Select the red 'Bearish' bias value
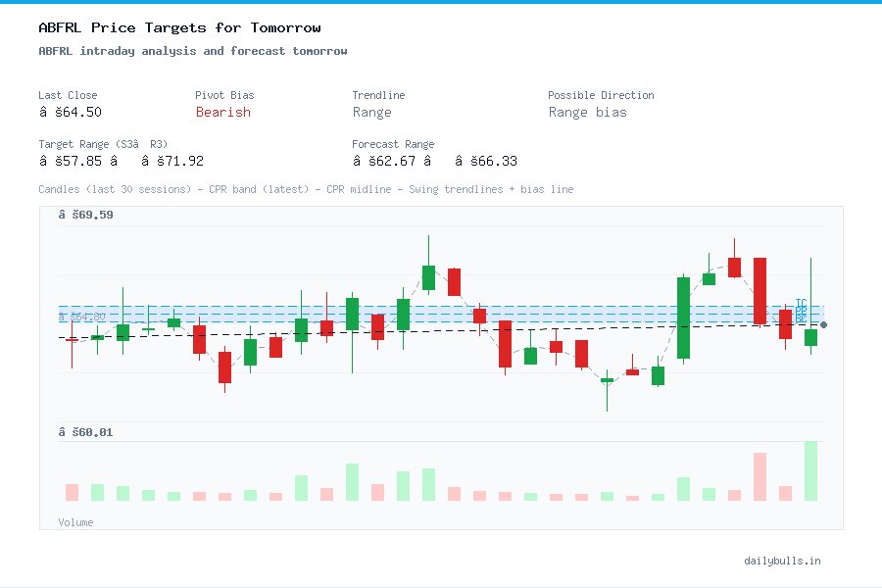The height and width of the screenshot is (588, 882). 223,112
